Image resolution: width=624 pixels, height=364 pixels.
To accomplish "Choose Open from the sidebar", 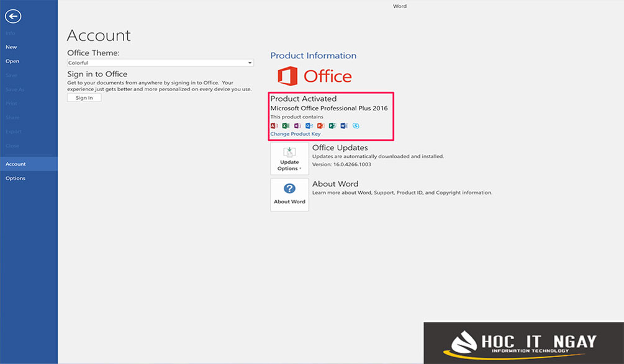I will click(12, 61).
